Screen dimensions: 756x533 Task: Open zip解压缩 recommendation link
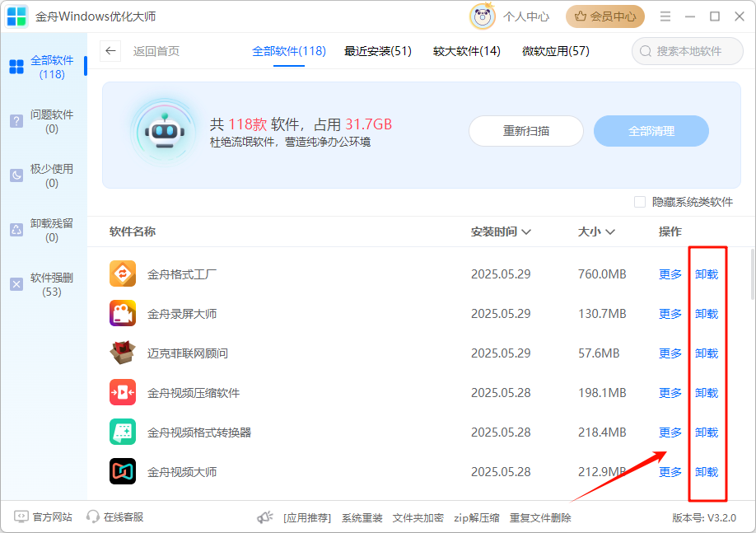pos(476,518)
